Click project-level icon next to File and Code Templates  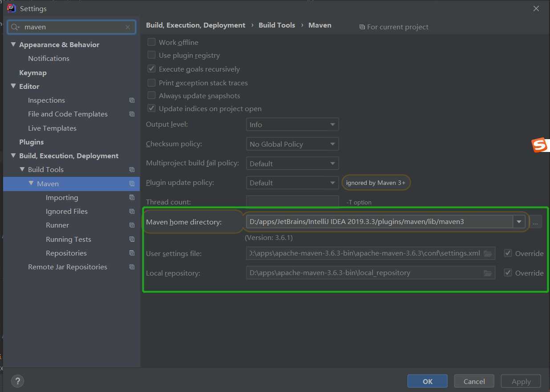point(132,114)
